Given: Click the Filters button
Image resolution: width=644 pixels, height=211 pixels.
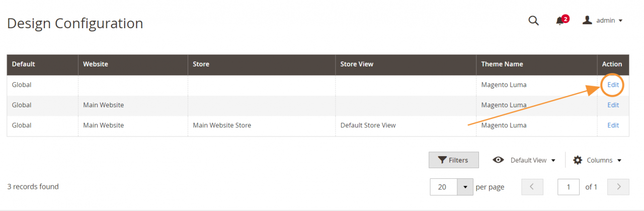Looking at the screenshot, I should pos(454,160).
